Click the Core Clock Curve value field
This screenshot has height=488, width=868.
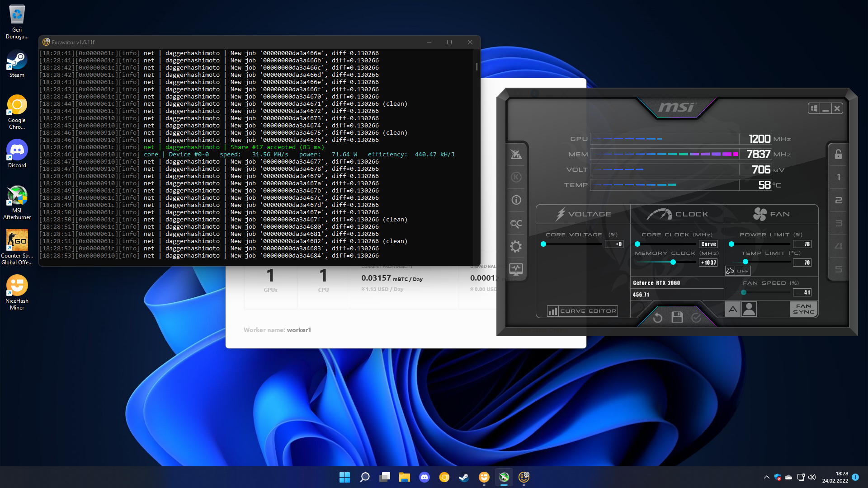coord(708,244)
